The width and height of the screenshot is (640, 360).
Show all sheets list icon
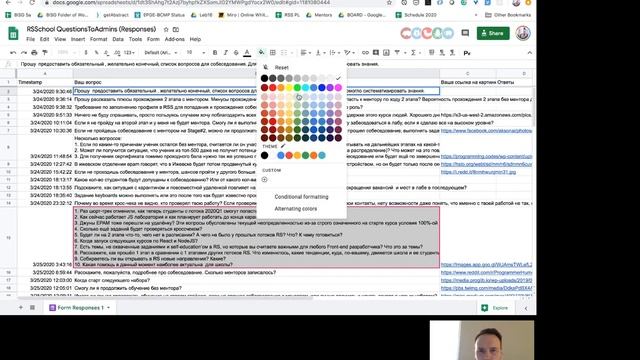tap(32, 307)
